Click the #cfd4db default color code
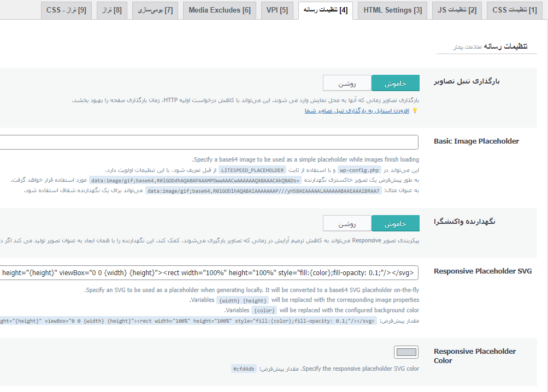This screenshot has height=392, width=548. tap(243, 369)
